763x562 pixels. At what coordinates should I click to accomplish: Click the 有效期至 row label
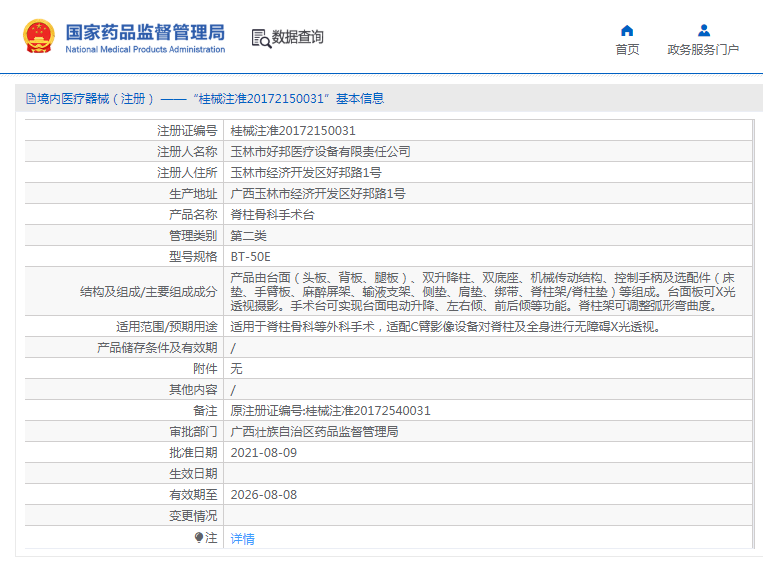point(193,494)
